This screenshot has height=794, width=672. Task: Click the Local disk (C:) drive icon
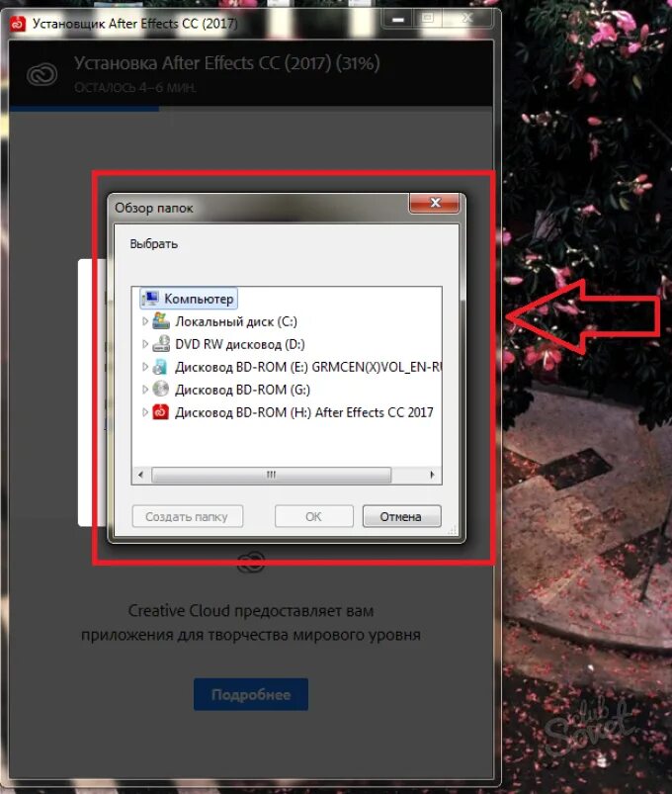(x=161, y=321)
